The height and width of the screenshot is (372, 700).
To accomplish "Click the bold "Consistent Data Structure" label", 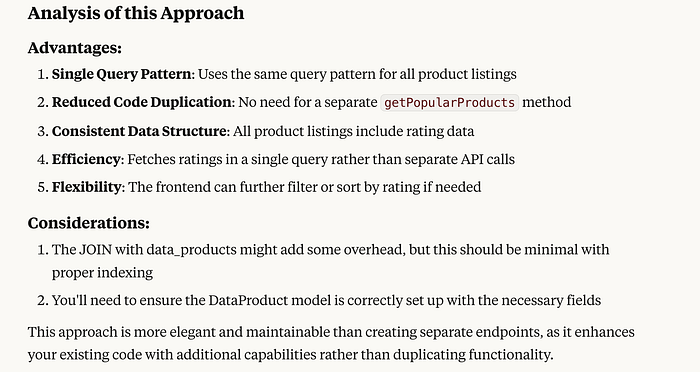I will point(139,131).
